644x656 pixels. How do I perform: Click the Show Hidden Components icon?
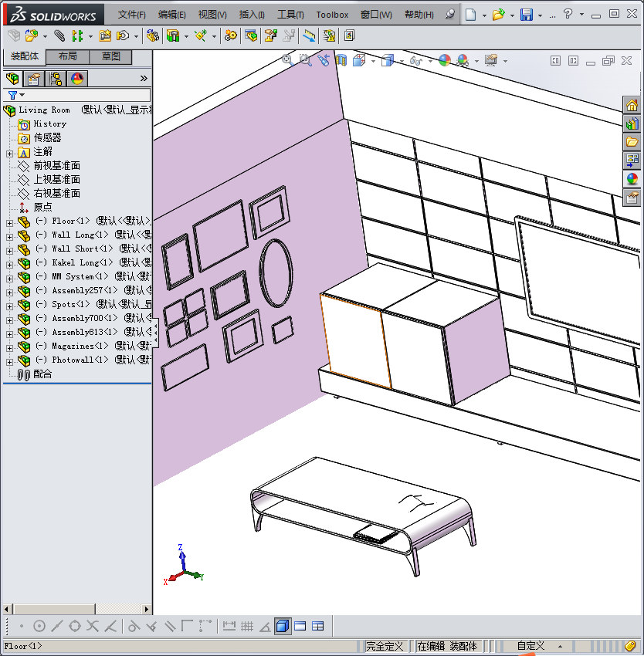tap(153, 36)
